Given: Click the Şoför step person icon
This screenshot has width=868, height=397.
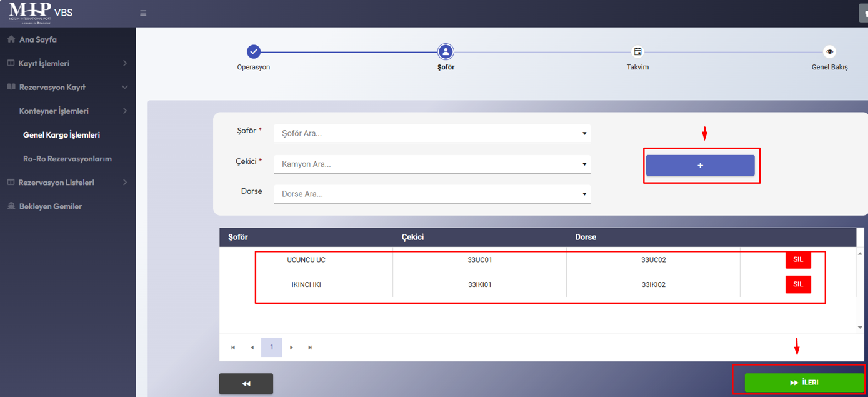Looking at the screenshot, I should click(x=446, y=52).
